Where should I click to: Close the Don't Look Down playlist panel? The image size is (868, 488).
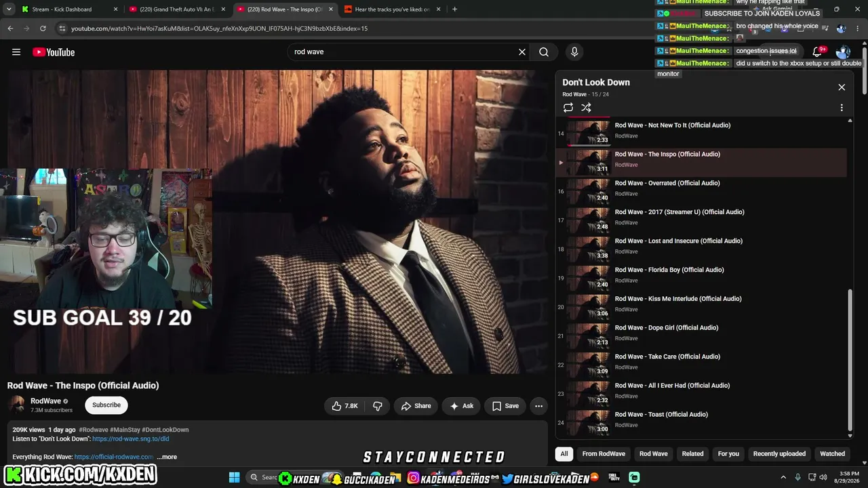pyautogui.click(x=842, y=87)
